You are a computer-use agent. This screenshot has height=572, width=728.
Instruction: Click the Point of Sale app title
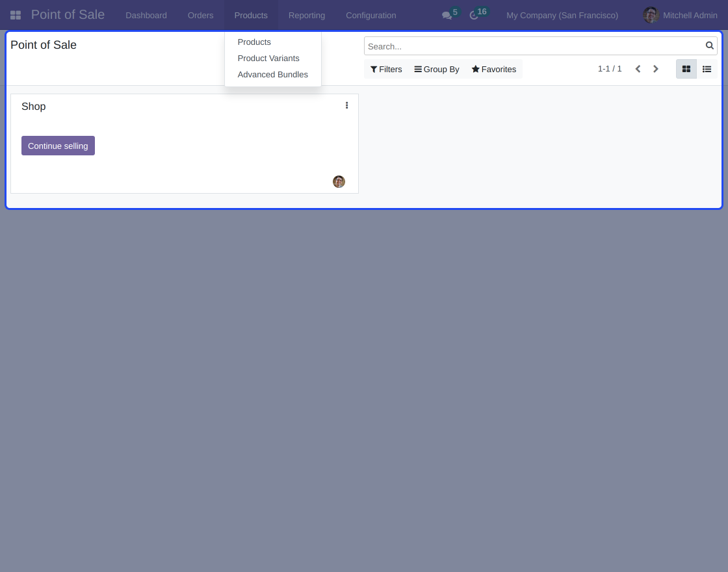[68, 14]
